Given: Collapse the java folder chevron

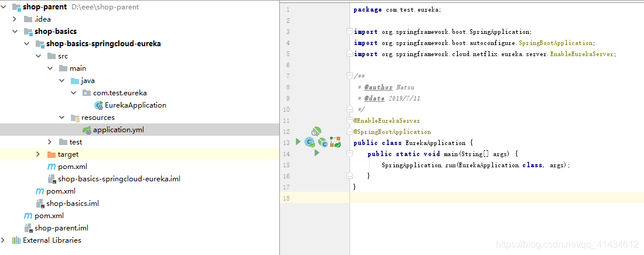Looking at the screenshot, I should coord(61,81).
